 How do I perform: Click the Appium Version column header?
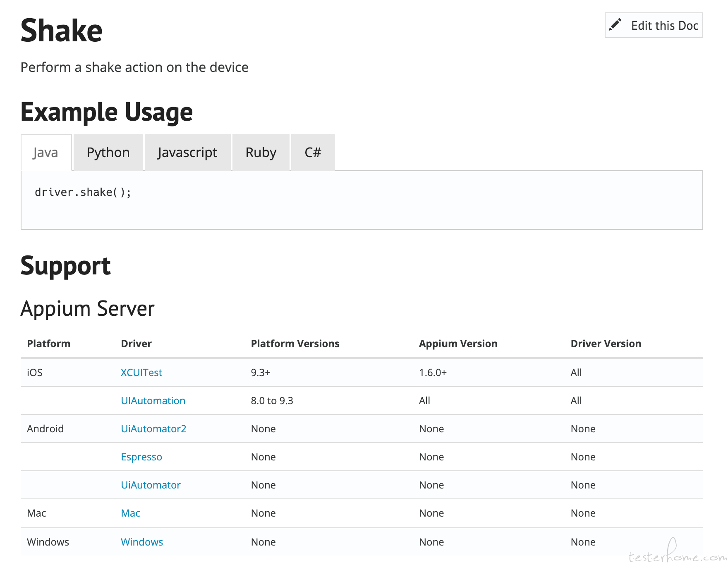(458, 343)
